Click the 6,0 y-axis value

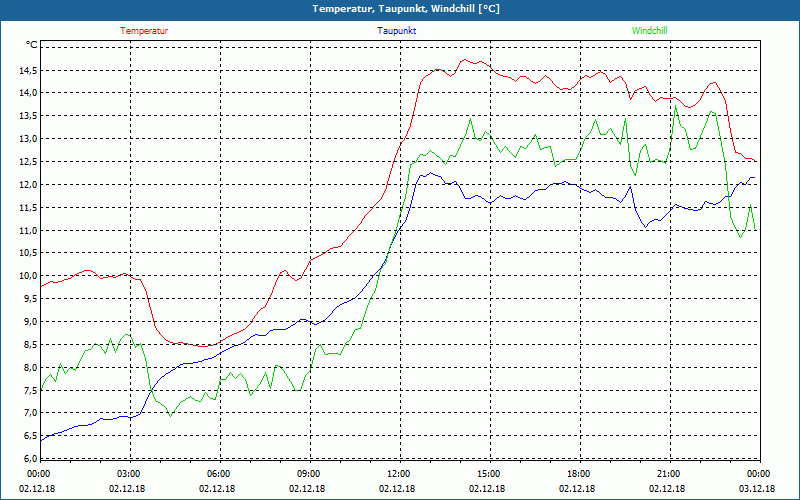(x=30, y=458)
